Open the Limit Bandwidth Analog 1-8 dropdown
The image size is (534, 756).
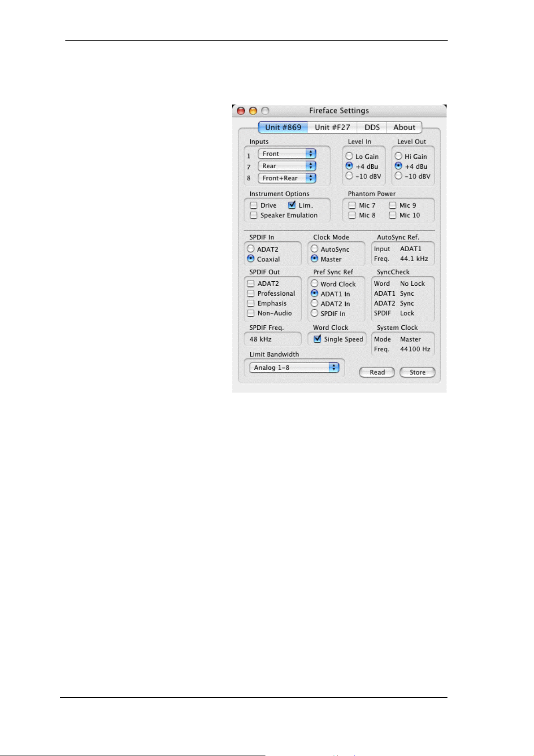point(295,367)
